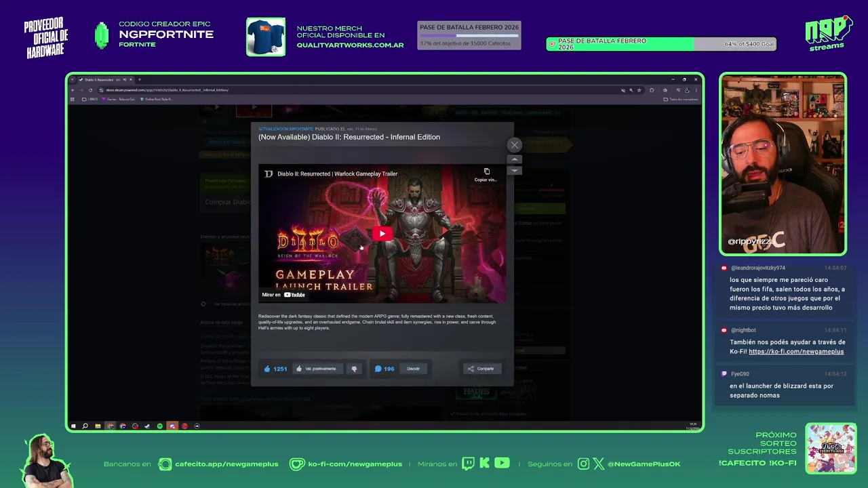Screen dimensions: 868x488
Task: Click the Twitch icon in footer
Action: [468, 464]
